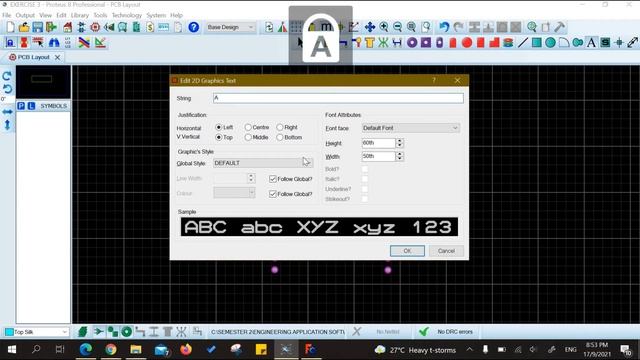
Task: Increase Width with the stepper arrow
Action: 400,154
